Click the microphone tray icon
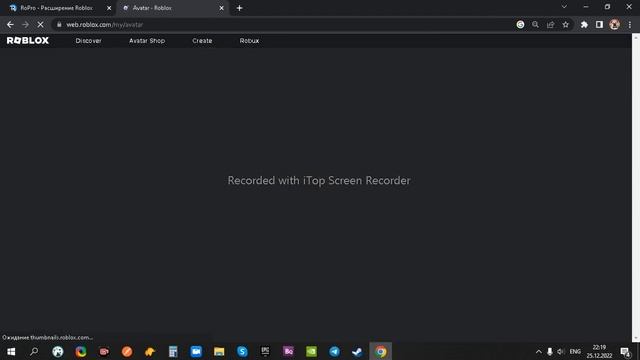Viewport: 640px width, 360px height. [550, 351]
